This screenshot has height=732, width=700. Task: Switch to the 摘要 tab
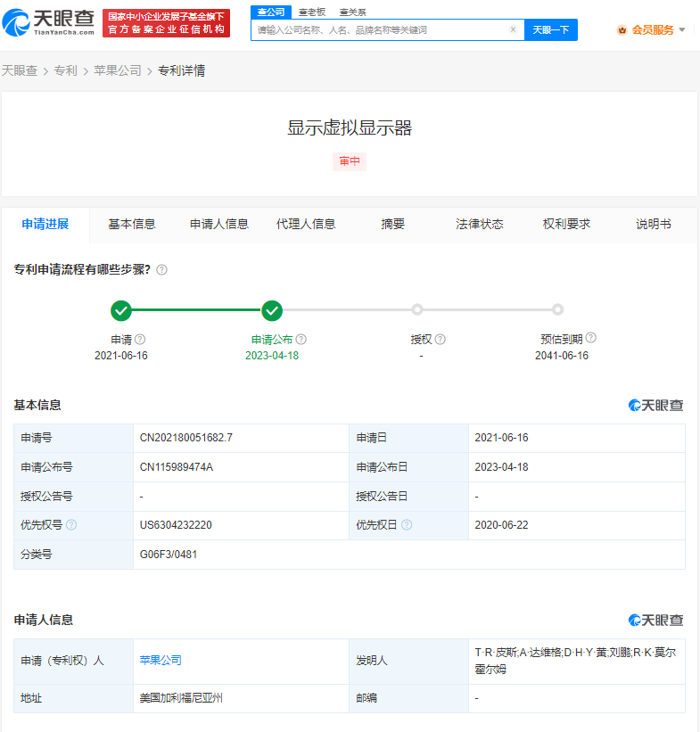coord(392,224)
